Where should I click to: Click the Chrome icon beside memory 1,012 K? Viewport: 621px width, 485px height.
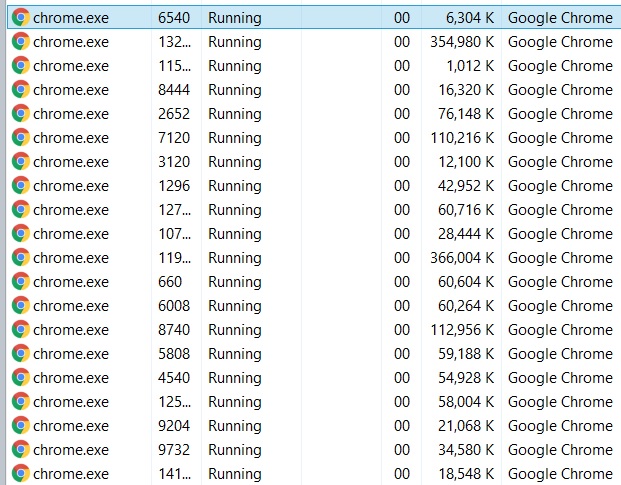point(21,66)
